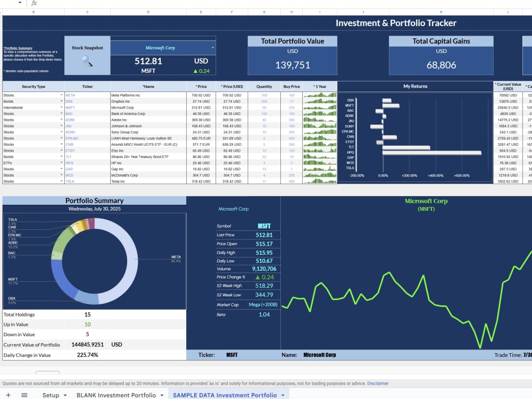Select the Investment & Portfolio Tracker title

pyautogui.click(x=396, y=23)
